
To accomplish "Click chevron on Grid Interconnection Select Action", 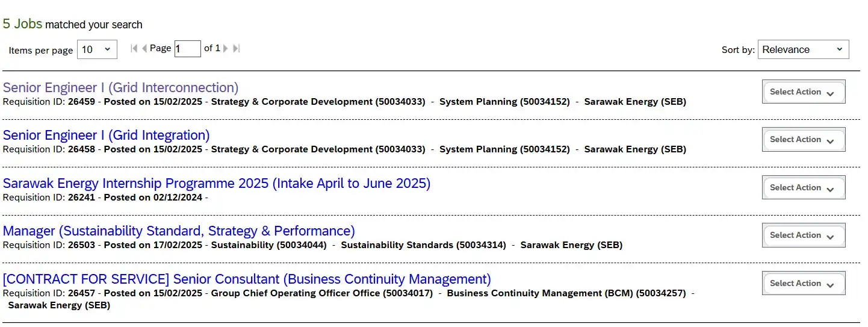I will tap(831, 94).
